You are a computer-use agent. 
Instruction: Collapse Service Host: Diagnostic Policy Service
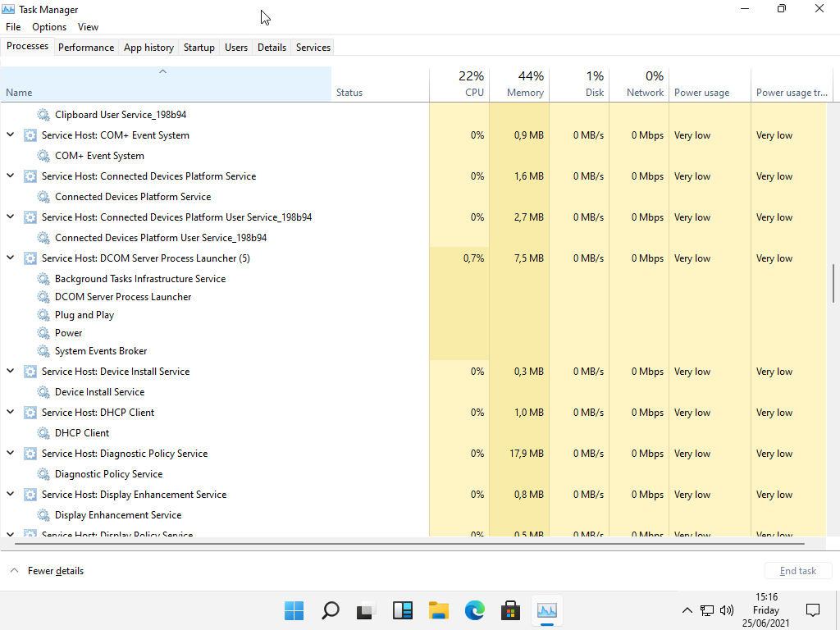pos(11,453)
